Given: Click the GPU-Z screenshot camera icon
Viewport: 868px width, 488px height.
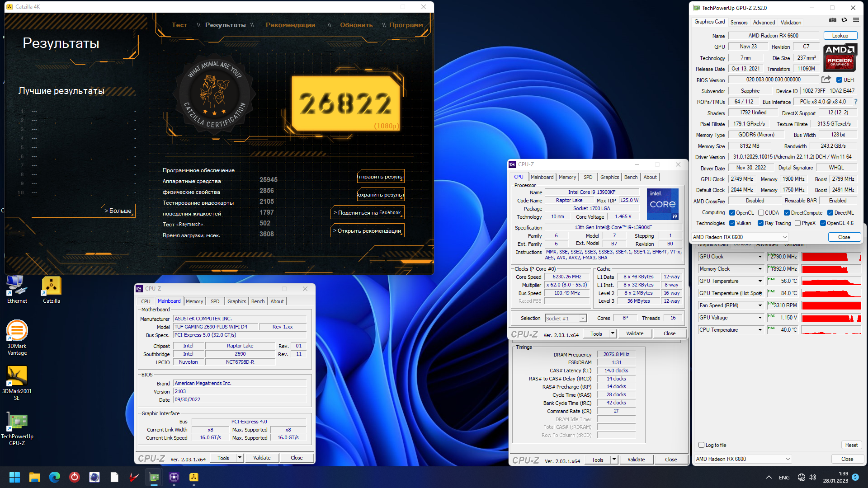Looking at the screenshot, I should [x=833, y=20].
